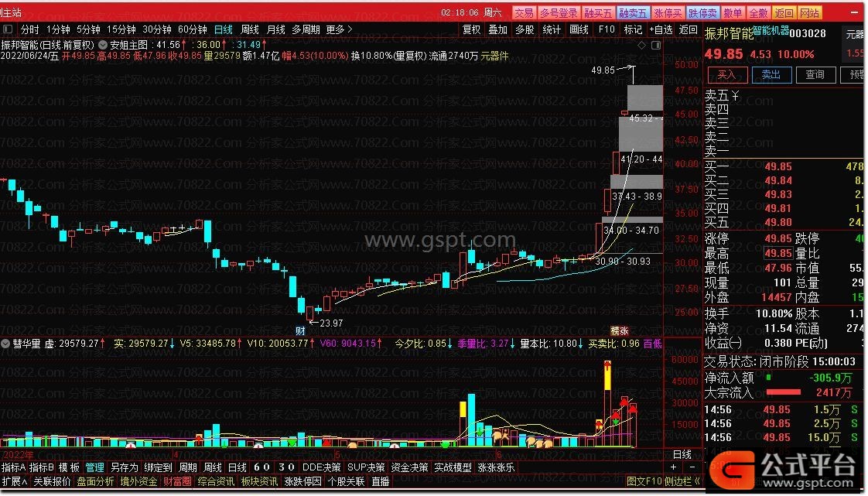Image resolution: width=868 pixels, height=496 pixels.
Task: Open the 画线 drawing tools
Action: (x=579, y=29)
